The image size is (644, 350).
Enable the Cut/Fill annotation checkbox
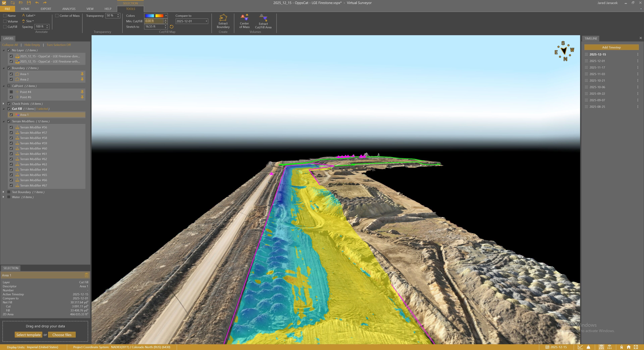(x=5, y=27)
